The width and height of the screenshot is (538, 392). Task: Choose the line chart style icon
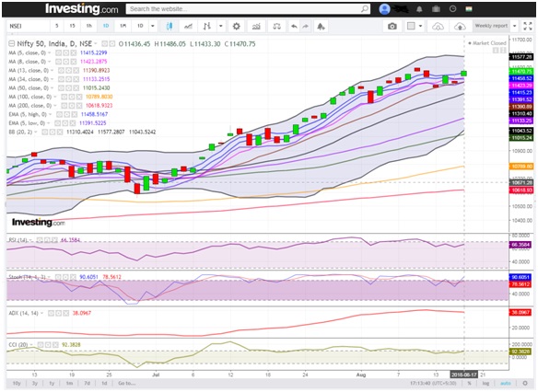(188, 26)
